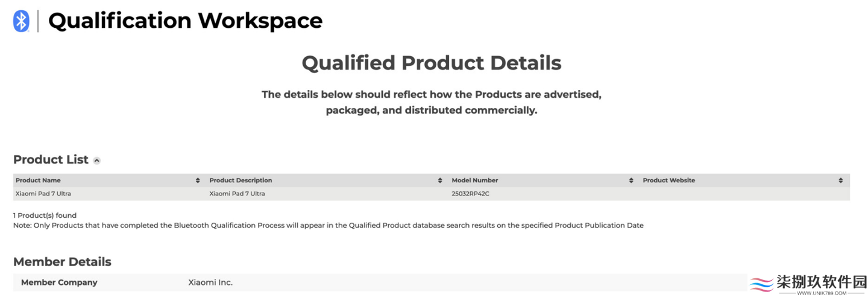The image size is (868, 300).
Task: Click the Qualification Workspace title
Action: 186,21
